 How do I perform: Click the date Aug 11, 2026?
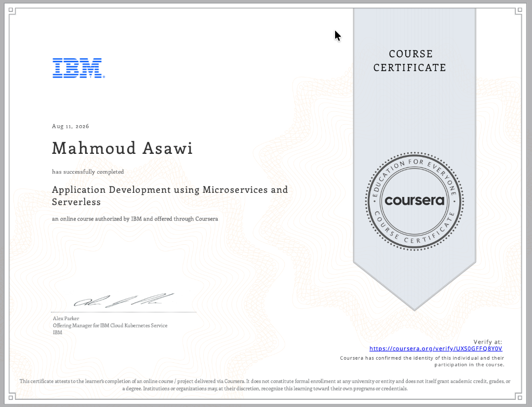[x=71, y=126]
